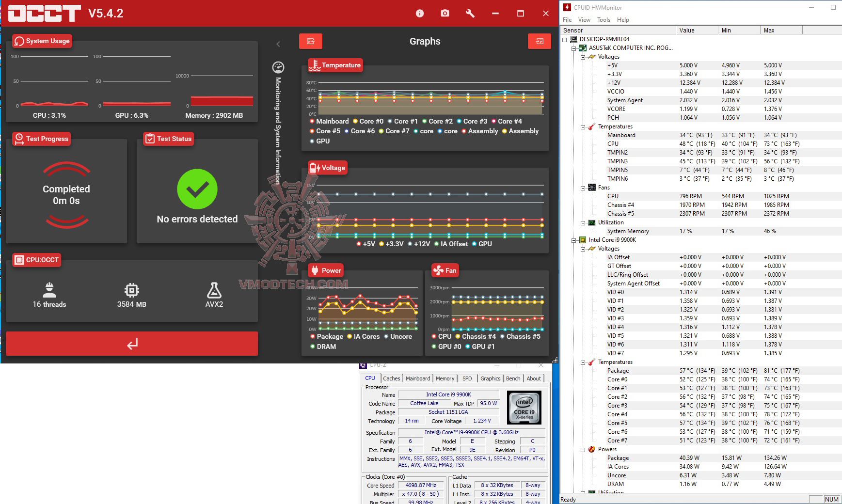Click the AVX2 flask icon
Image resolution: width=842 pixels, height=504 pixels.
pos(214,290)
